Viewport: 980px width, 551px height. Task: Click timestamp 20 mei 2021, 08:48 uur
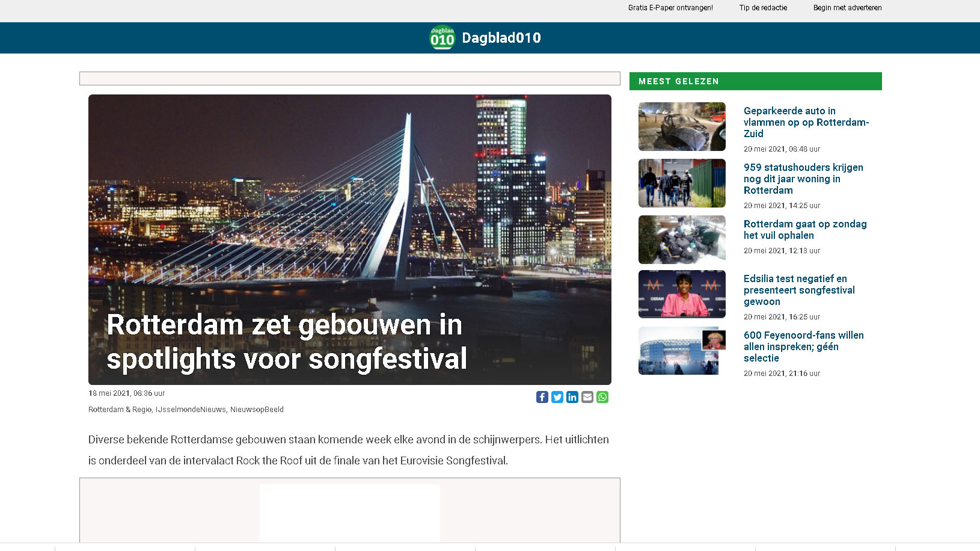coord(782,149)
